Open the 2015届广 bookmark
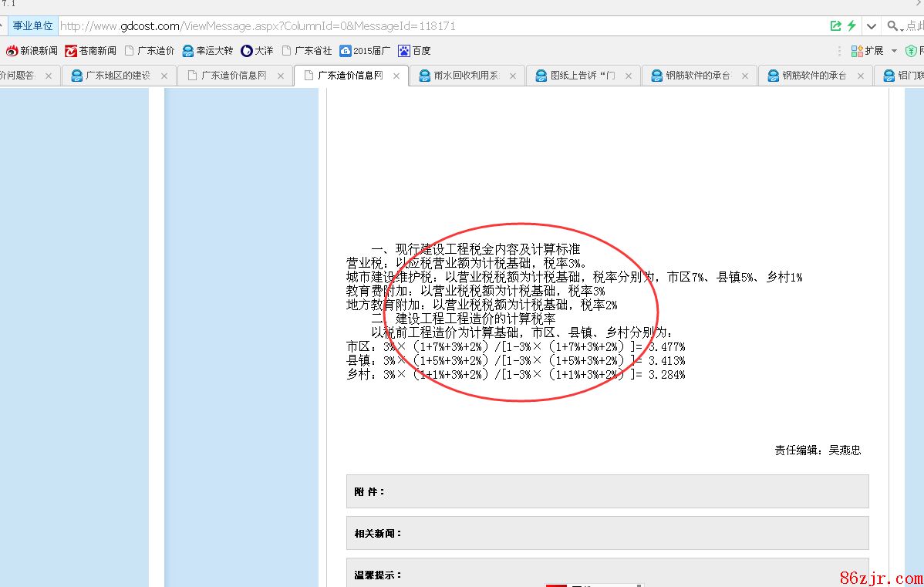The image size is (924, 587). point(365,51)
